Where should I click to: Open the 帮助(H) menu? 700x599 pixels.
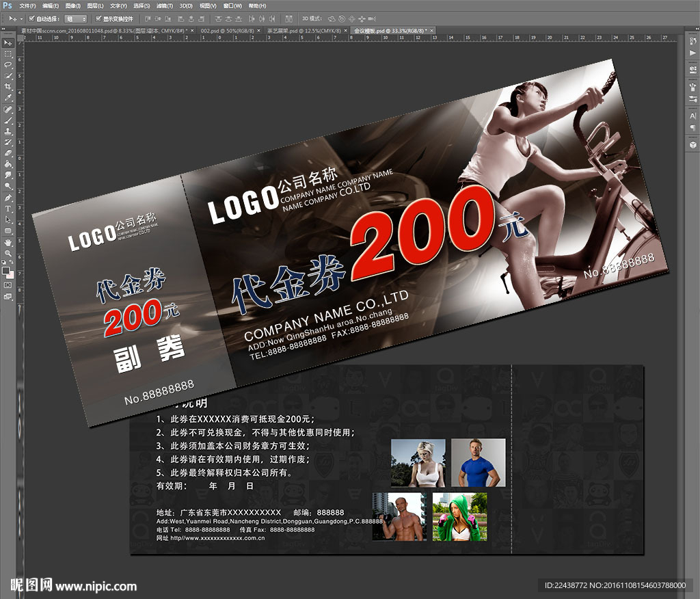pyautogui.click(x=257, y=5)
